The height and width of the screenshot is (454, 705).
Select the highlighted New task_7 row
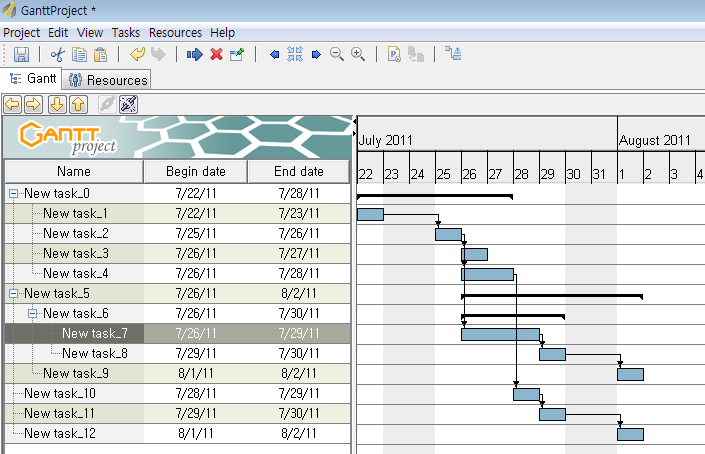(x=178, y=334)
